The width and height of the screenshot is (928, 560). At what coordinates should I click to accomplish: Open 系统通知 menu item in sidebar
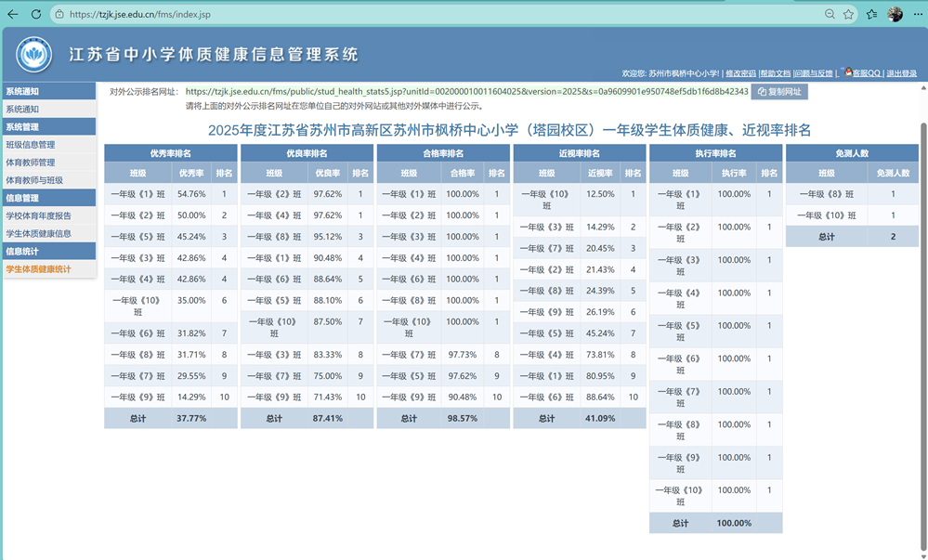49,109
